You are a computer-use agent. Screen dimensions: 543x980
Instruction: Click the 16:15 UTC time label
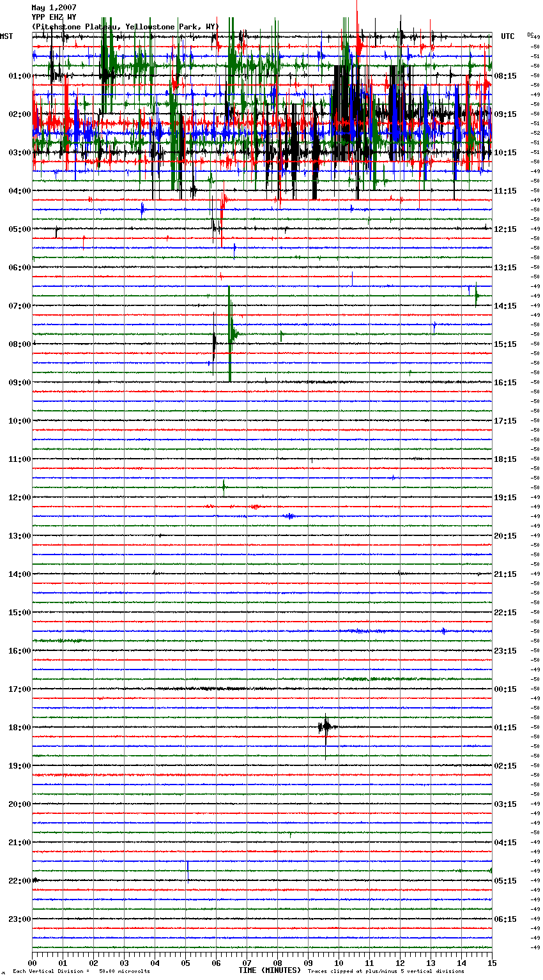[505, 383]
